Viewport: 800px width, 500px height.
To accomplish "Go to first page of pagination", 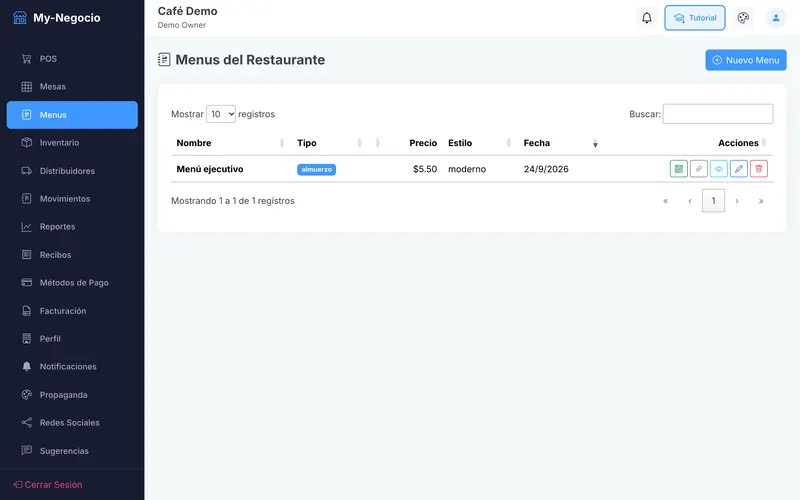I will click(x=665, y=201).
